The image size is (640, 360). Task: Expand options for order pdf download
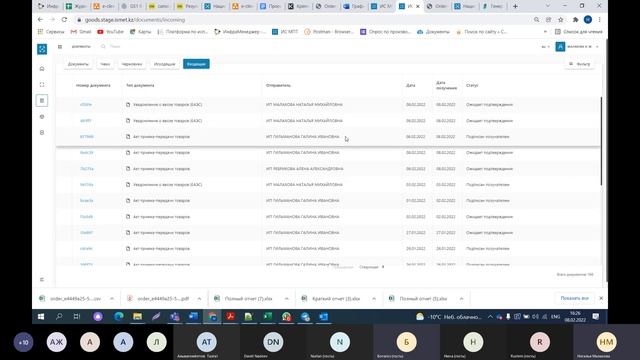(x=199, y=299)
